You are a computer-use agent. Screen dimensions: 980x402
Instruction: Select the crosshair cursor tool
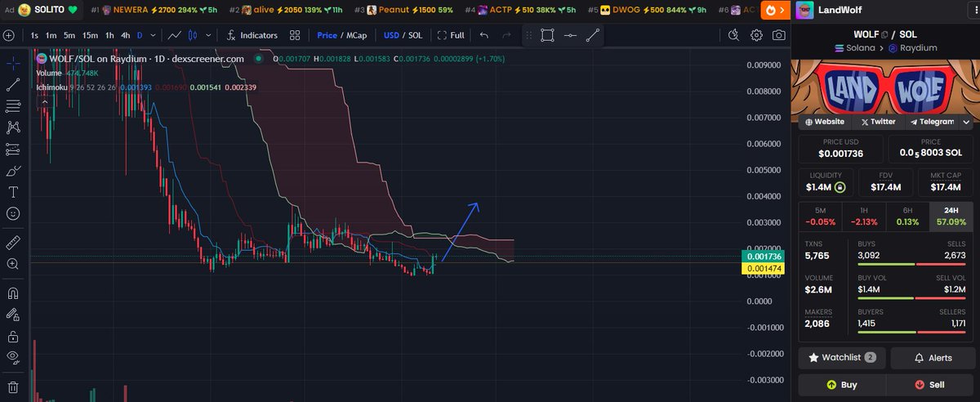tap(12, 63)
